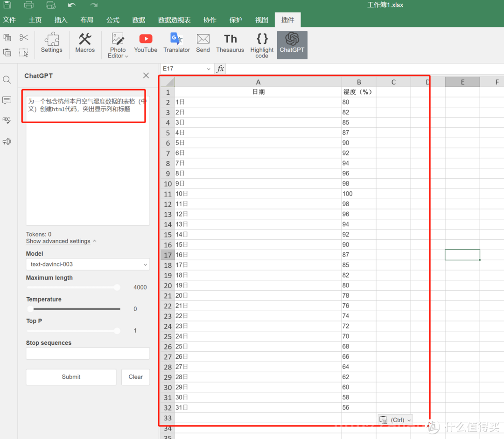Switch to the 插入 tab
This screenshot has height=439, width=504.
pos(61,20)
